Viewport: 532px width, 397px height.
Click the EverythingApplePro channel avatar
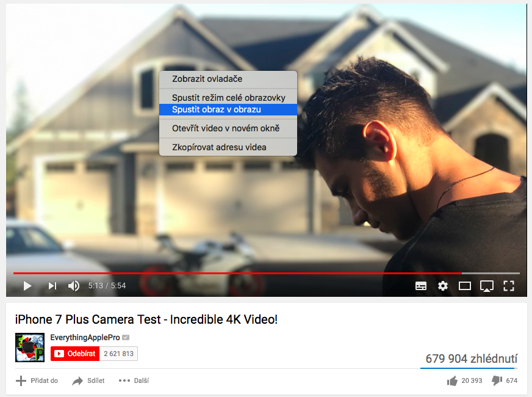[30, 348]
